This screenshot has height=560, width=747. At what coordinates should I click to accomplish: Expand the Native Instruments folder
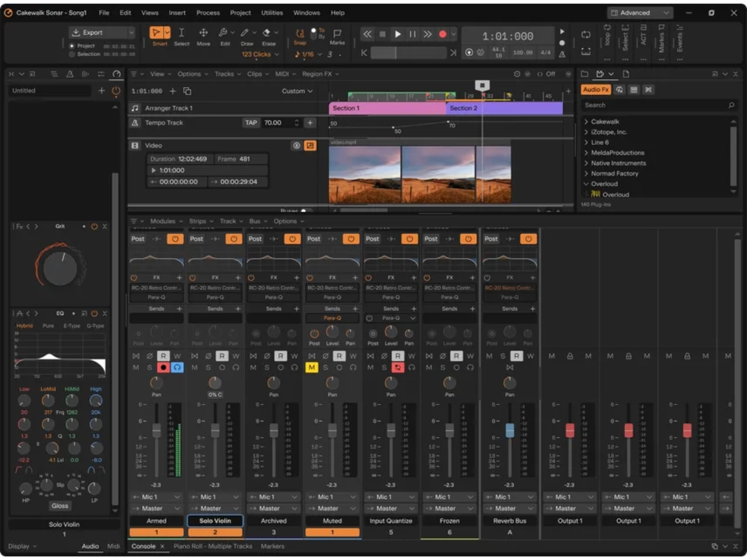[x=586, y=163]
